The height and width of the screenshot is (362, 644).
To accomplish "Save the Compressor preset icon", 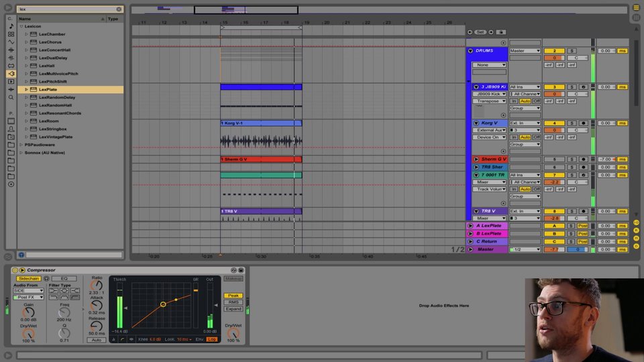I will coord(241,270).
